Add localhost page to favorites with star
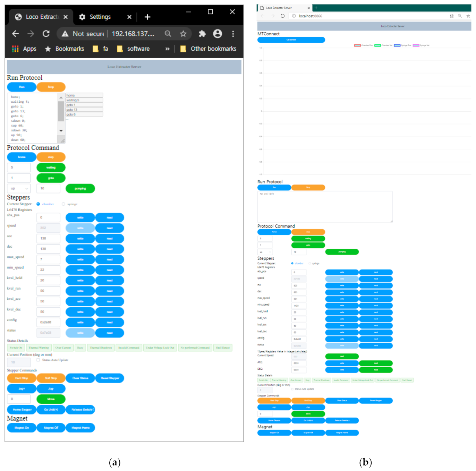This screenshot has height=471, width=476. pos(468,16)
